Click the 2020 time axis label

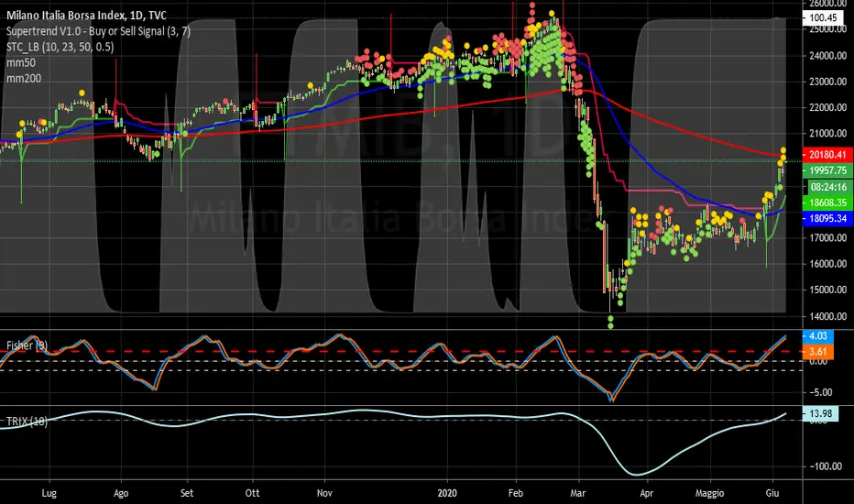pos(448,493)
